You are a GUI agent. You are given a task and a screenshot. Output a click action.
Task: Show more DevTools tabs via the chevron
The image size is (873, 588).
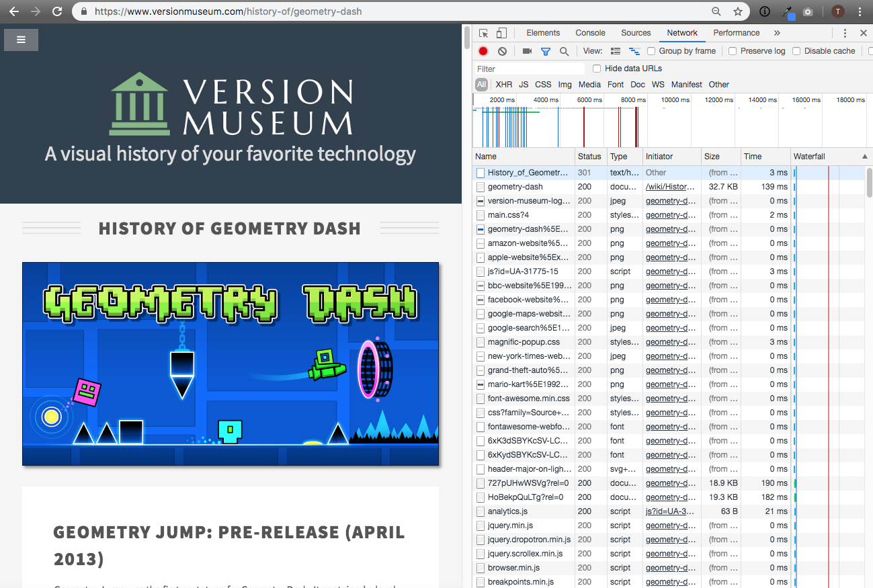coord(777,33)
